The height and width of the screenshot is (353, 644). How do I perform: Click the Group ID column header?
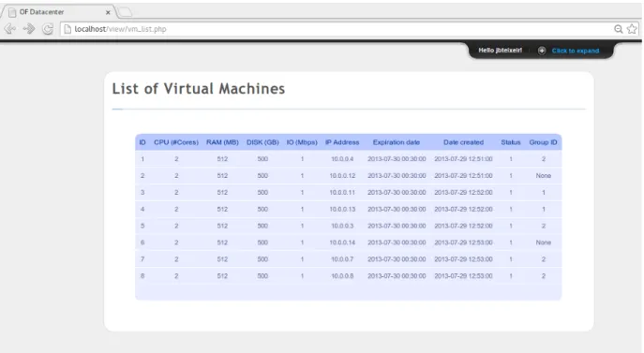[x=543, y=142]
